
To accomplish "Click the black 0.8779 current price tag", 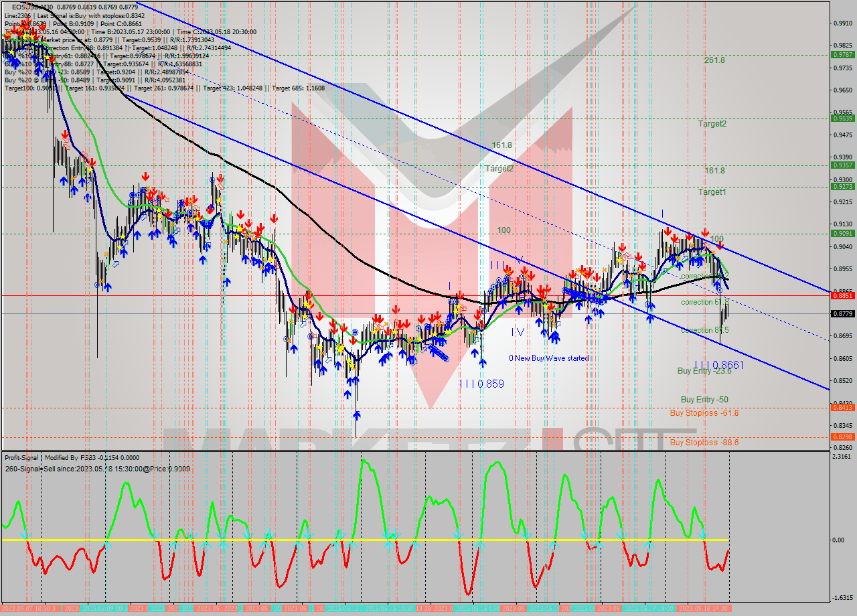I will (x=842, y=313).
